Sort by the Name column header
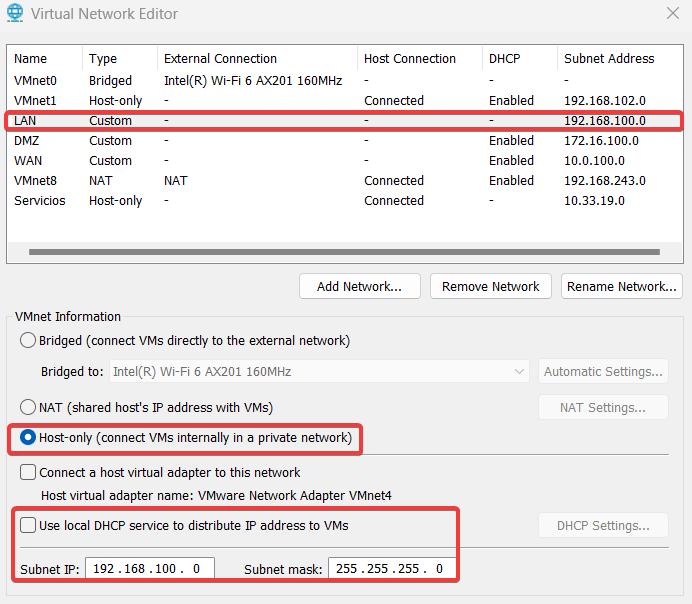The image size is (692, 604). click(31, 59)
